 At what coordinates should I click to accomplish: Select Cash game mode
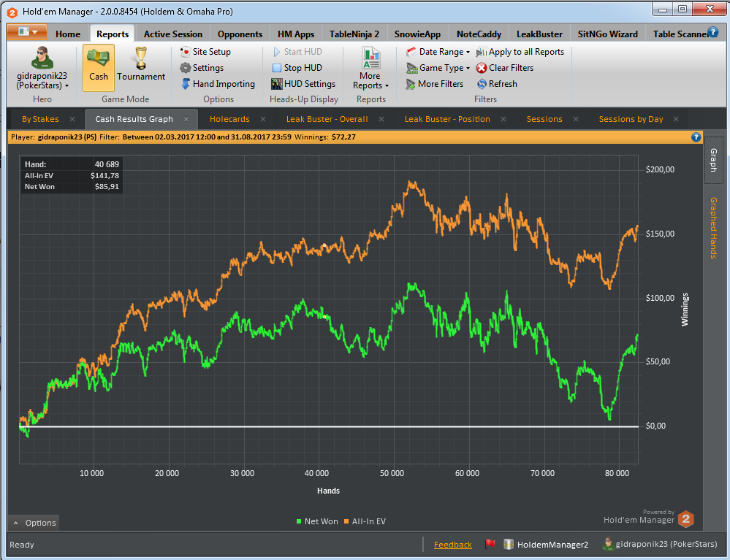pos(99,67)
